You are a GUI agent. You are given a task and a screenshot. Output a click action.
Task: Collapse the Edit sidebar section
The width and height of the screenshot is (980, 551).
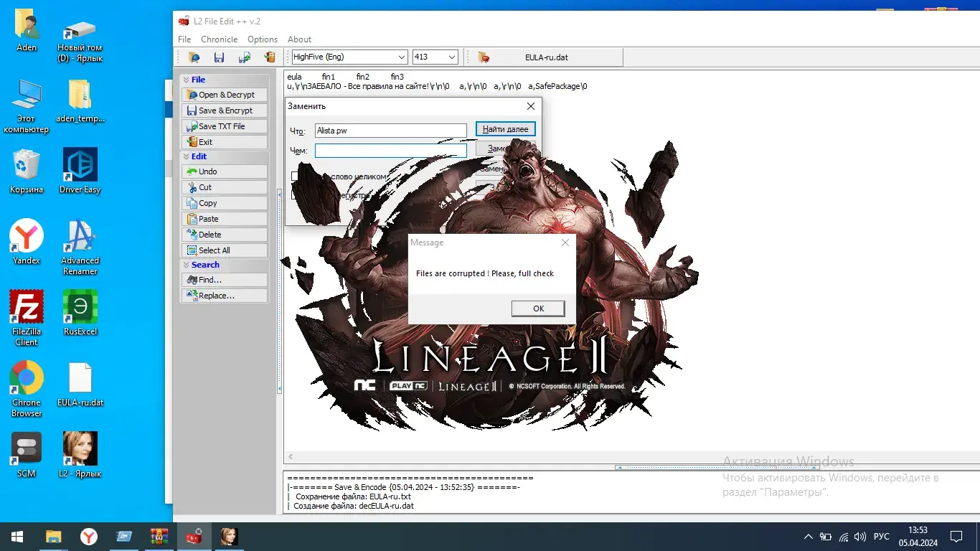[225, 156]
